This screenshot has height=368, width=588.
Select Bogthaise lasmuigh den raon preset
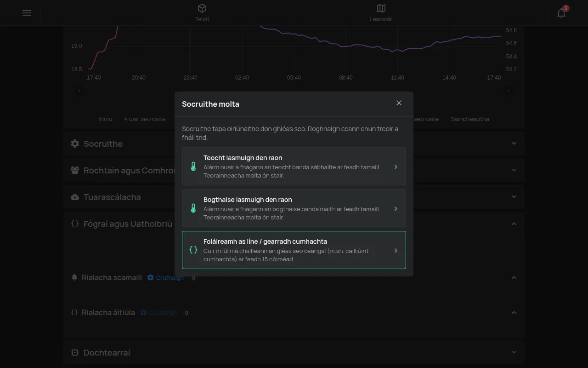(294, 208)
